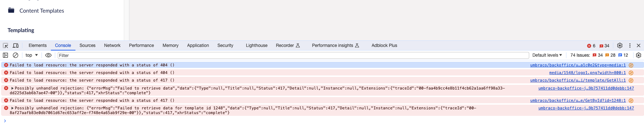The width and height of the screenshot is (644, 135).
Task: Switch to the Elements tab
Action: coord(38,45)
